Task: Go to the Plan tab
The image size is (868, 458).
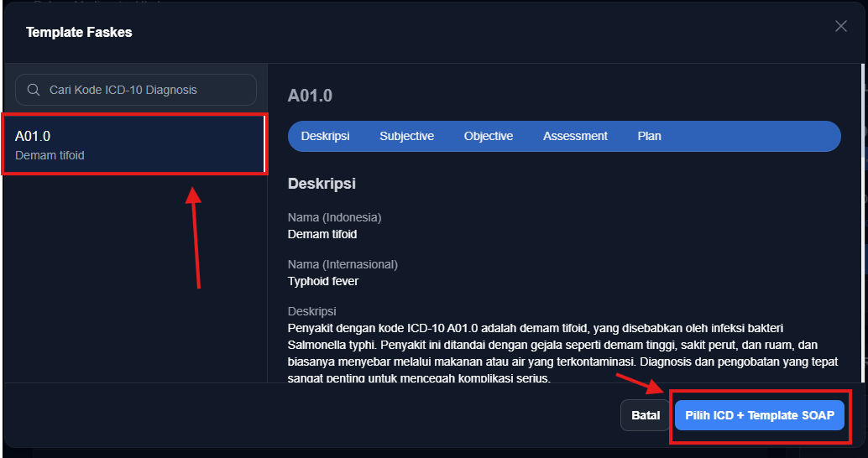Action: [x=649, y=136]
